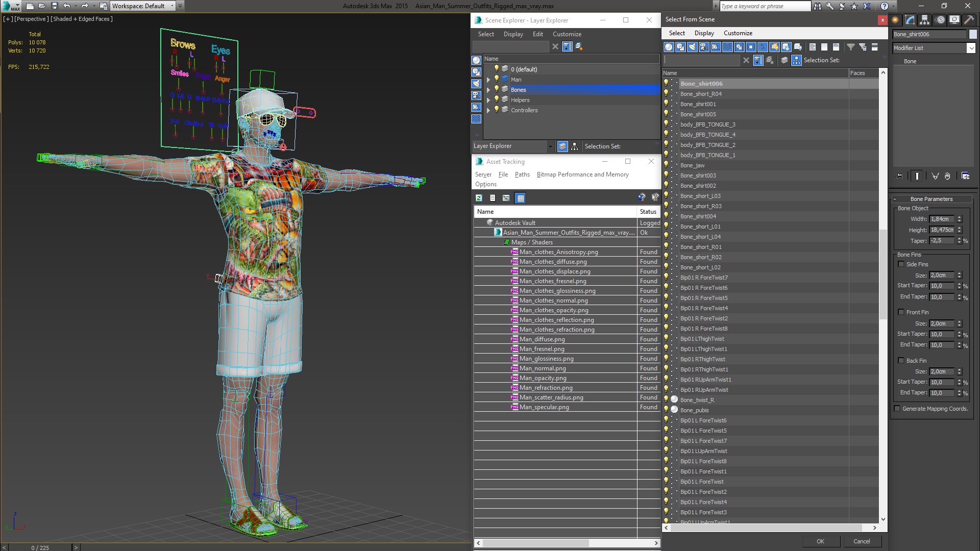Click OK in Select From Scene
Screen dimensions: 980x551
820,541
